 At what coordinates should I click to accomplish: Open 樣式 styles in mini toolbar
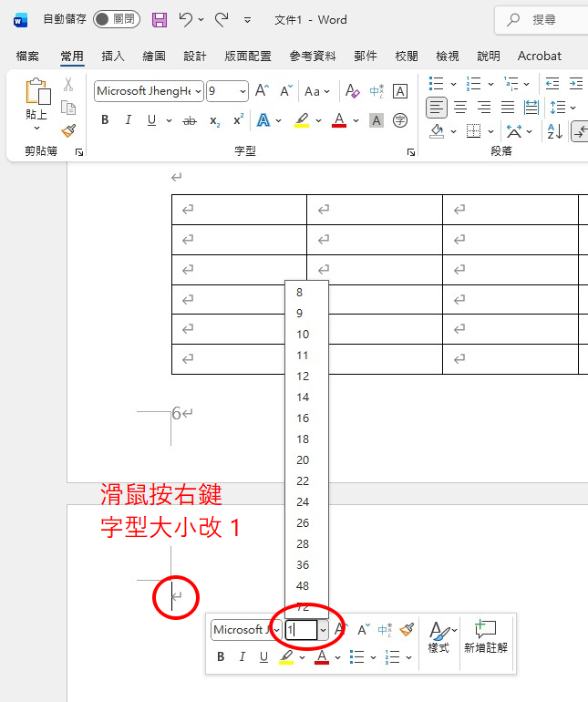(441, 636)
